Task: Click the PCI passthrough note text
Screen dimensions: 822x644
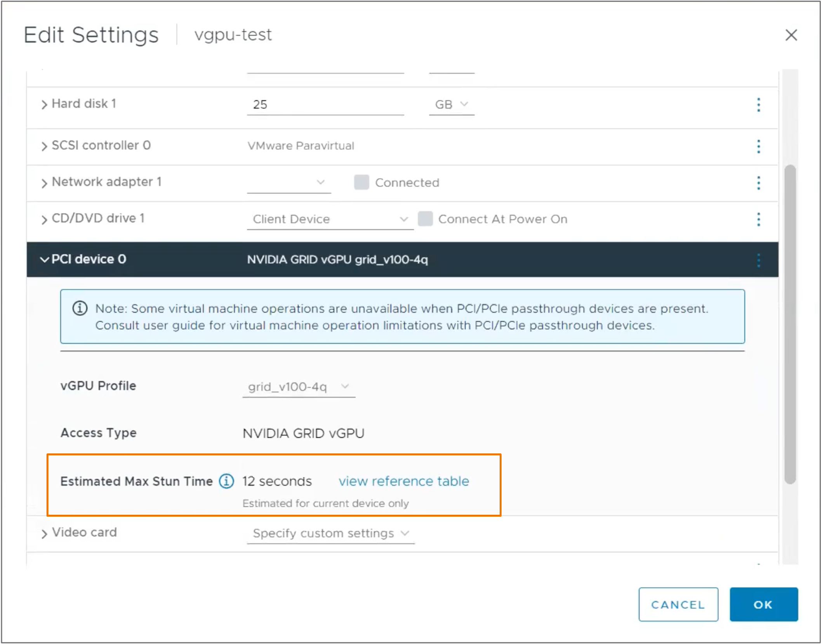Action: (x=402, y=317)
